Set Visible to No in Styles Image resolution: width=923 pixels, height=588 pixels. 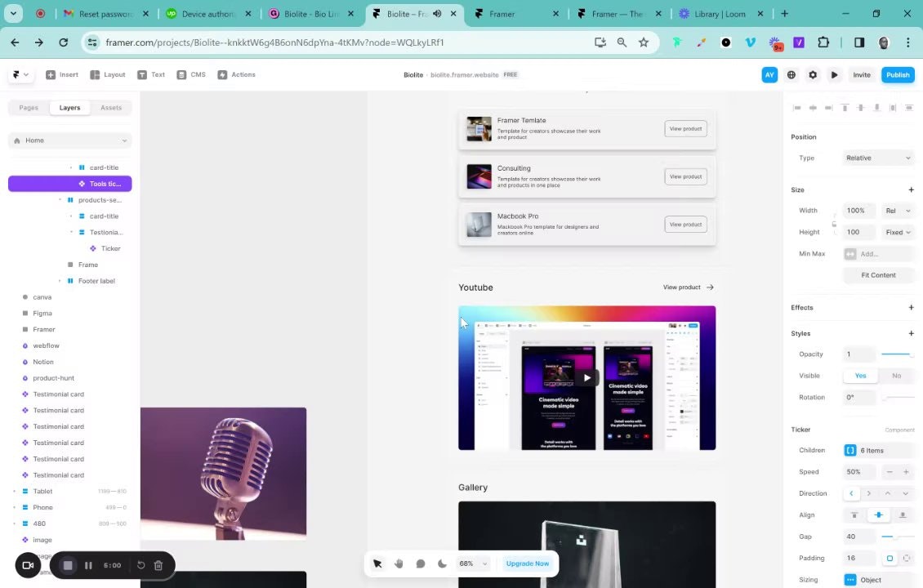click(896, 375)
